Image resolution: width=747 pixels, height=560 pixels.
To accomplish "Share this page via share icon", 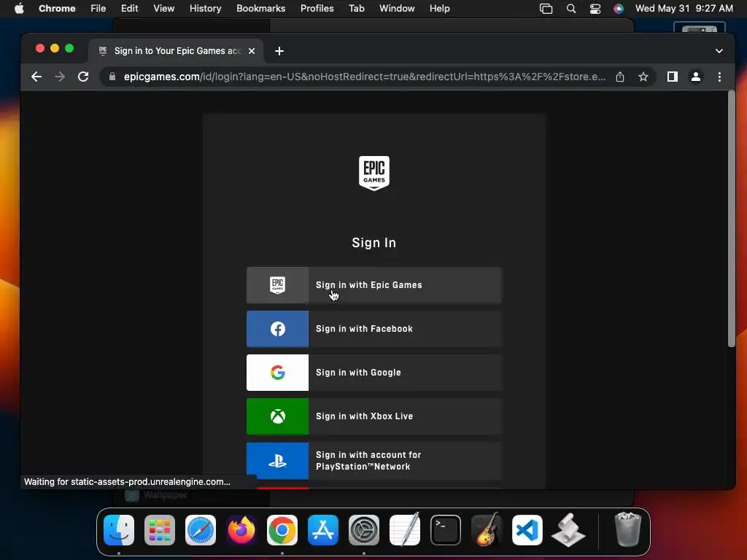I will click(x=620, y=77).
